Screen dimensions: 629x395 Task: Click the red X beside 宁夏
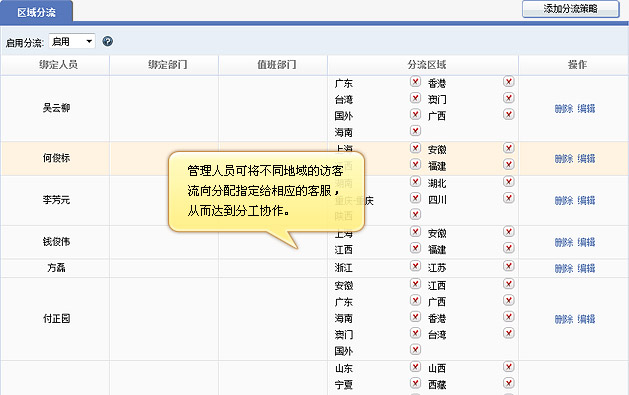(415, 383)
